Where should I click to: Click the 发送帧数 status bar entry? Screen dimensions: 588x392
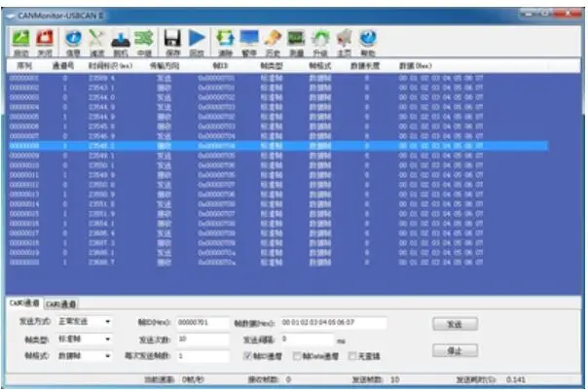pos(376,379)
